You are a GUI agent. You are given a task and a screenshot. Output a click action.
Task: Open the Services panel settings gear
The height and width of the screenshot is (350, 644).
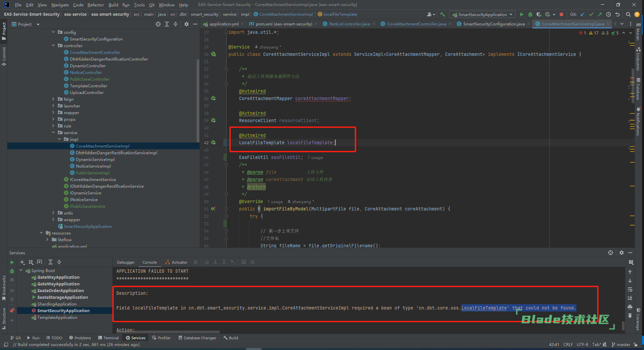tap(622, 253)
